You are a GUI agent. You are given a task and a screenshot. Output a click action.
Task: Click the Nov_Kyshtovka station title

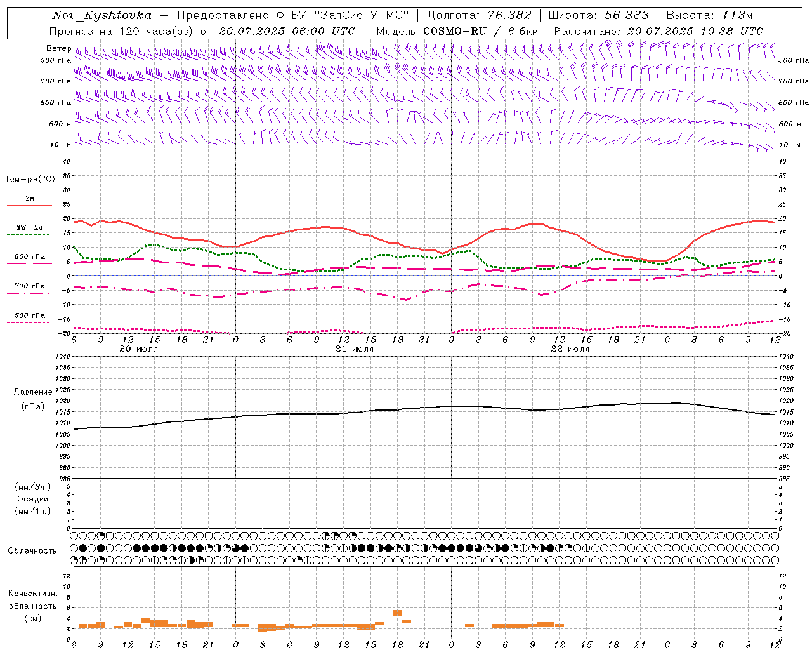[102, 15]
